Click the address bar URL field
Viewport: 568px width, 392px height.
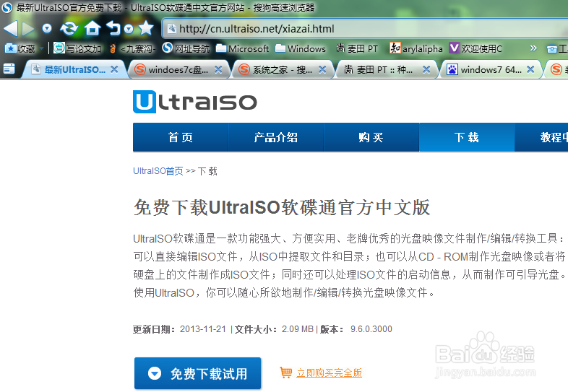coord(366,29)
